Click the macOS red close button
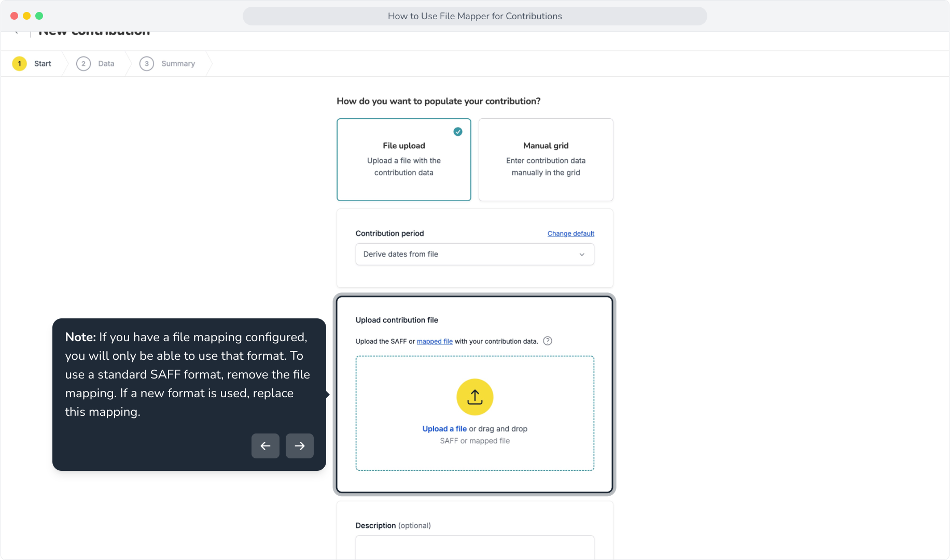Image resolution: width=950 pixels, height=560 pixels. tap(15, 16)
